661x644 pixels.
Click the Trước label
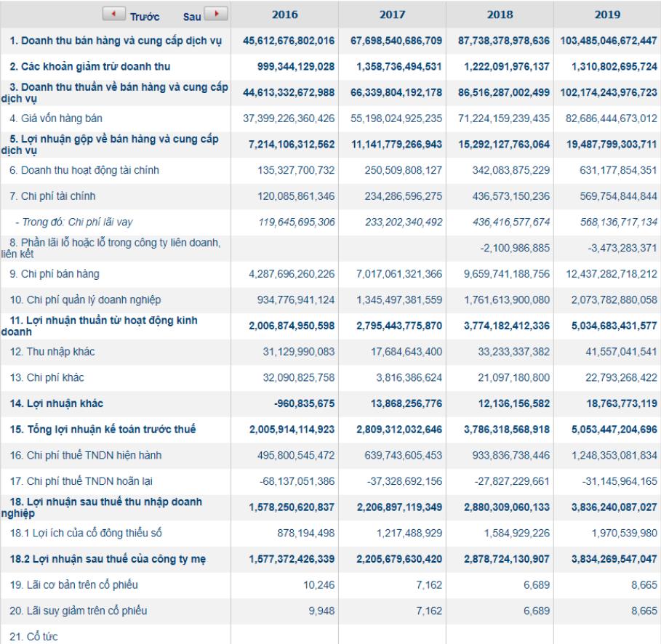[144, 17]
